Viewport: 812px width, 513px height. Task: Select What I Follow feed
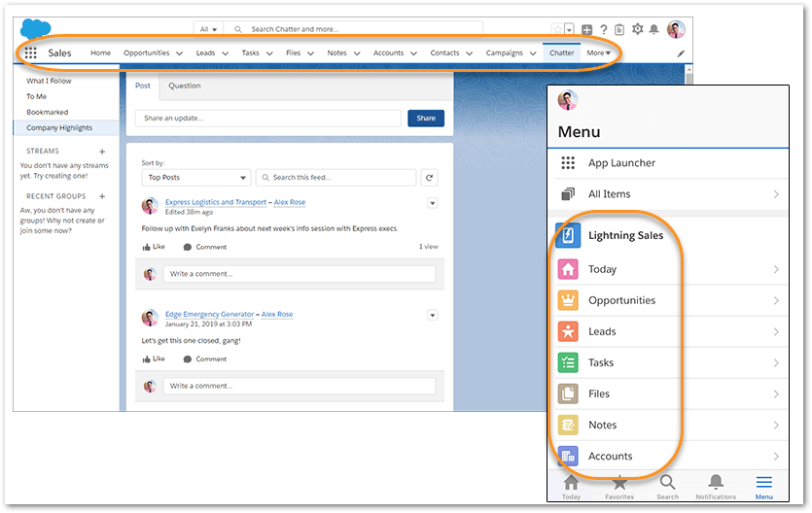pyautogui.click(x=49, y=82)
